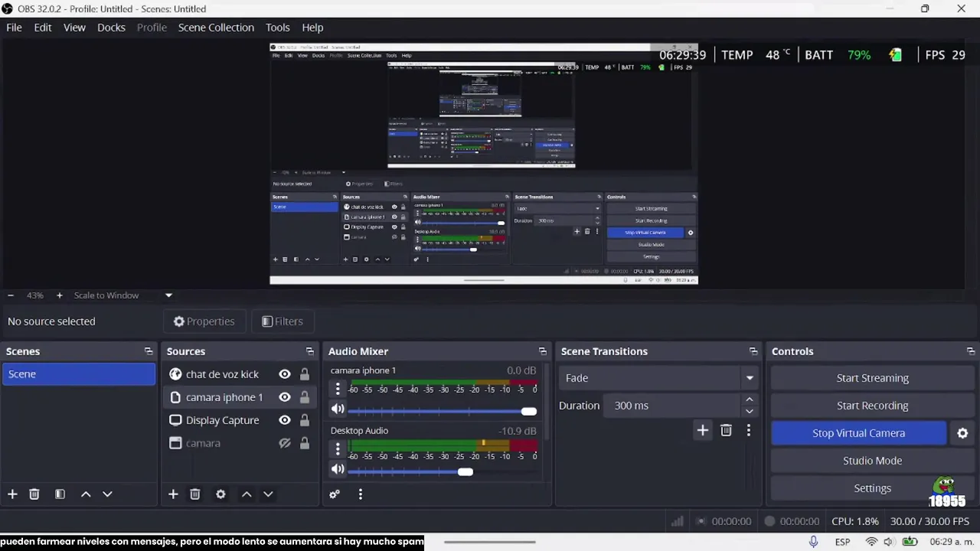Toggle lock on chat de voz kick
The width and height of the screenshot is (980, 551).
[305, 374]
